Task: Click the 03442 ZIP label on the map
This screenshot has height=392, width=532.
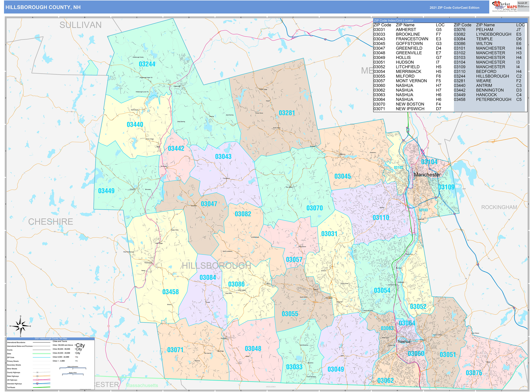Action: [x=176, y=149]
